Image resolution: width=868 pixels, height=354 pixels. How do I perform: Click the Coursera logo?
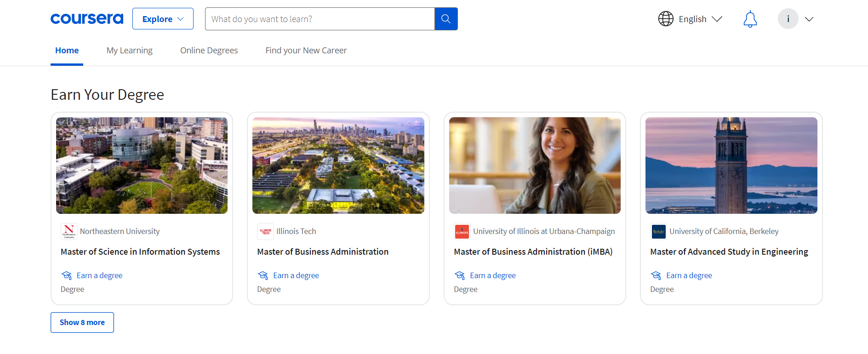tap(87, 19)
